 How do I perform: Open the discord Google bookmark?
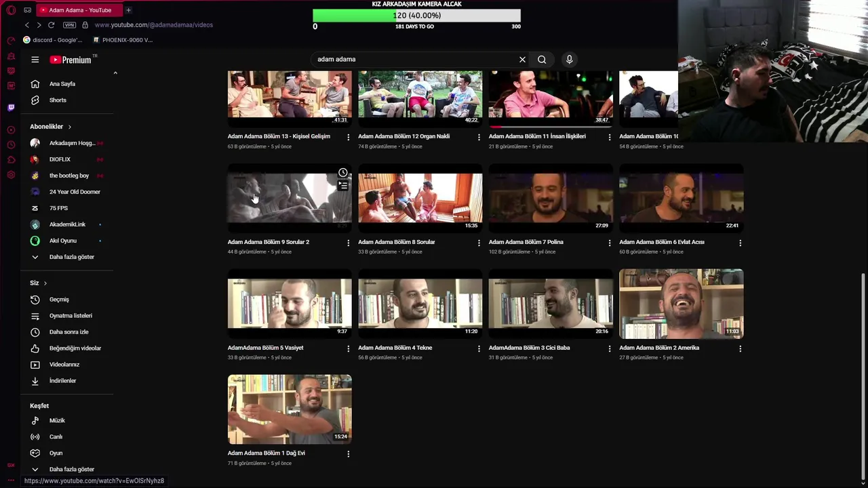[x=53, y=40]
